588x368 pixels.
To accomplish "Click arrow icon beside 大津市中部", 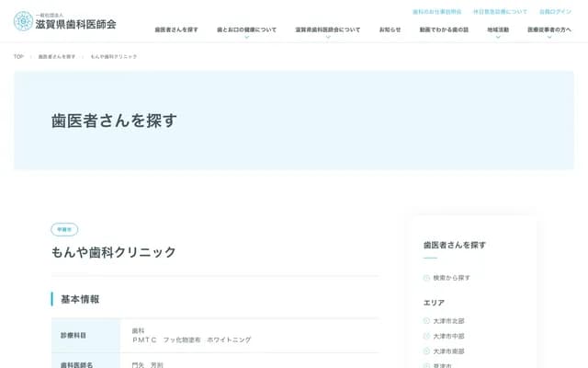I will pyautogui.click(x=426, y=336).
